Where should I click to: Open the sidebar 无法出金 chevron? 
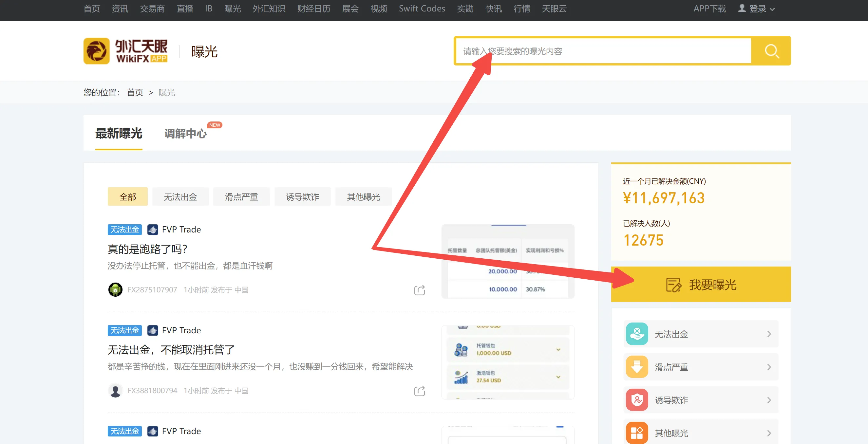(x=769, y=334)
